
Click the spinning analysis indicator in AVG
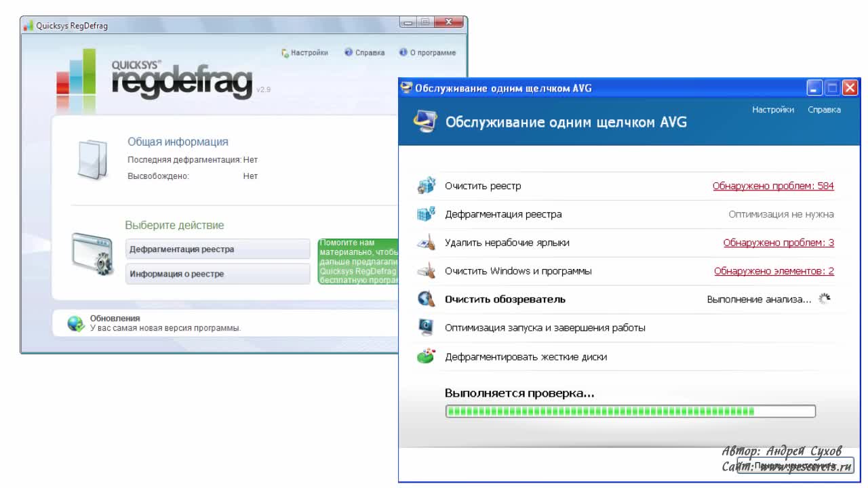pyautogui.click(x=824, y=299)
